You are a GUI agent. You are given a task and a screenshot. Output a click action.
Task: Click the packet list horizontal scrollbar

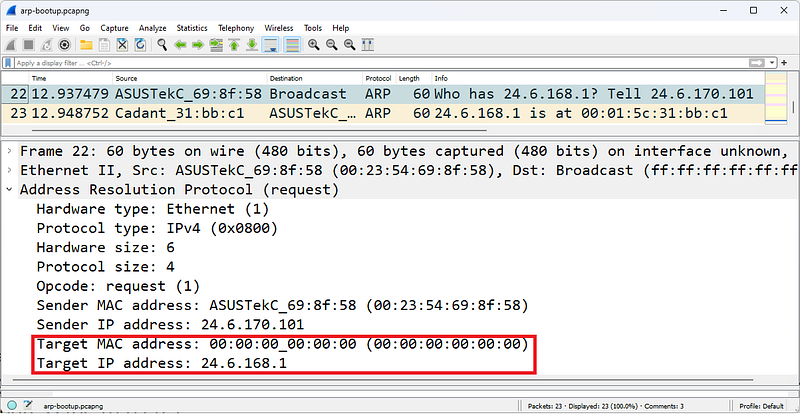259,130
